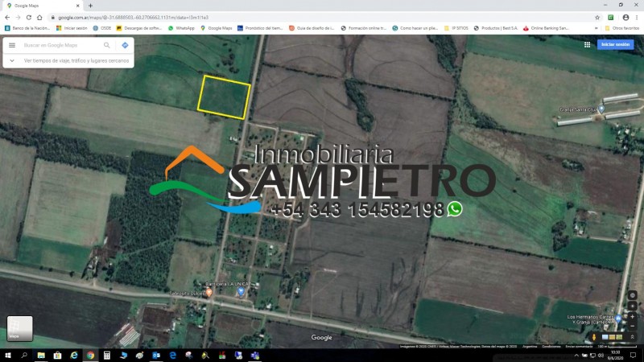Open Calculator from the taskbar
The width and height of the screenshot is (644, 362).
(x=107, y=356)
